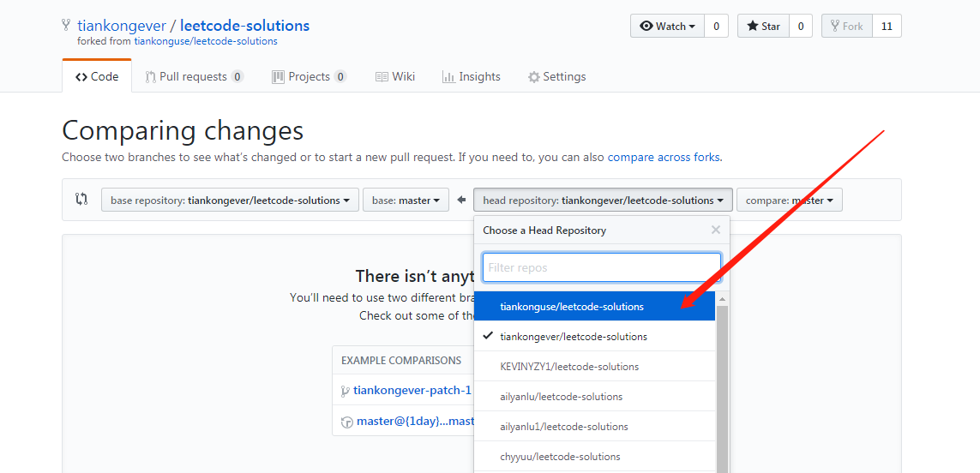Click the Projects board icon
The image size is (980, 473).
tap(278, 77)
